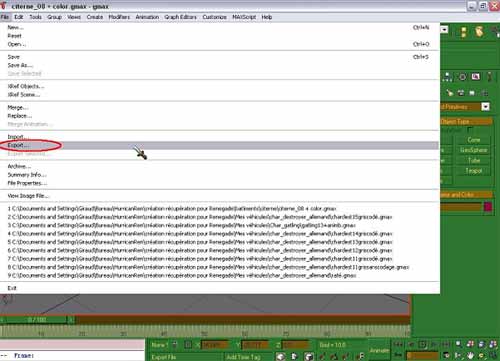This screenshot has height=361, width=500.
Task: Open the object color swatch
Action: pyautogui.click(x=488, y=207)
